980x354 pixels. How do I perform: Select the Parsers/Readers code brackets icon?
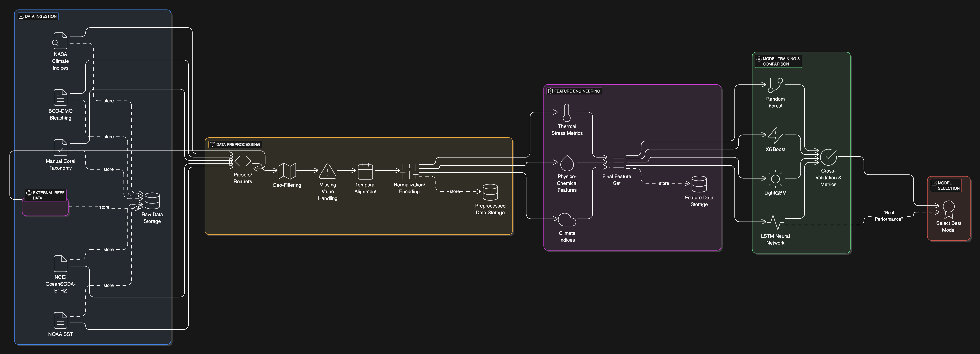[x=243, y=161]
